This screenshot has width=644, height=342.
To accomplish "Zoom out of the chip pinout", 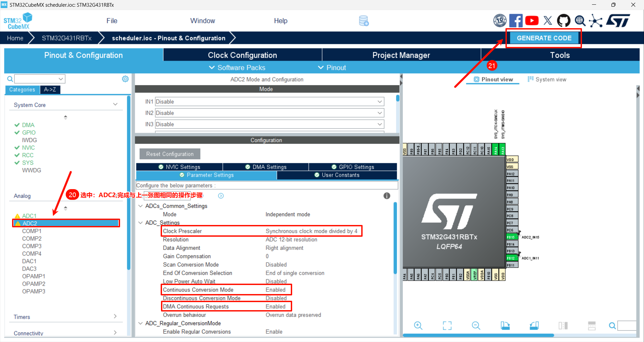I will tap(476, 326).
